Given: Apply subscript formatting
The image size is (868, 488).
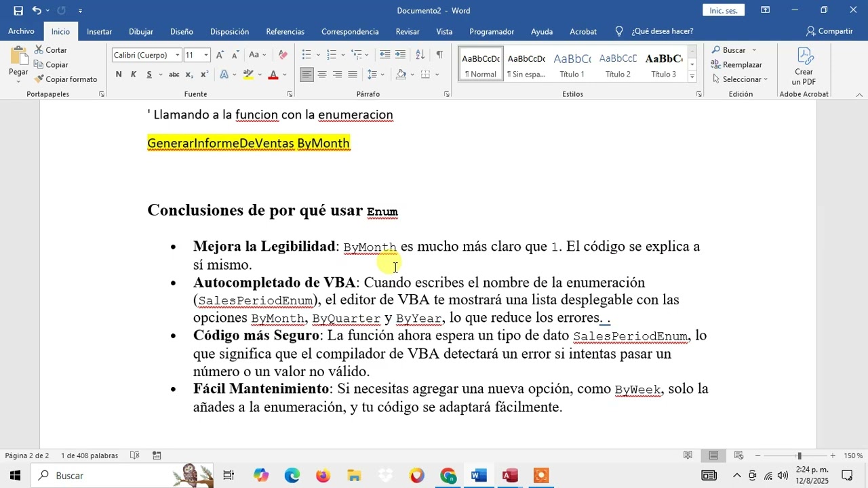Looking at the screenshot, I should coord(188,75).
